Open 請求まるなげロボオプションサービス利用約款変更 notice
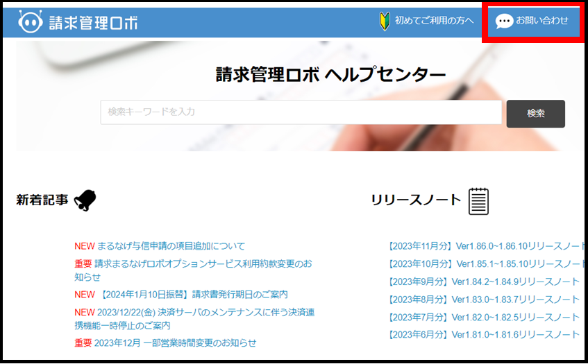 (x=203, y=264)
